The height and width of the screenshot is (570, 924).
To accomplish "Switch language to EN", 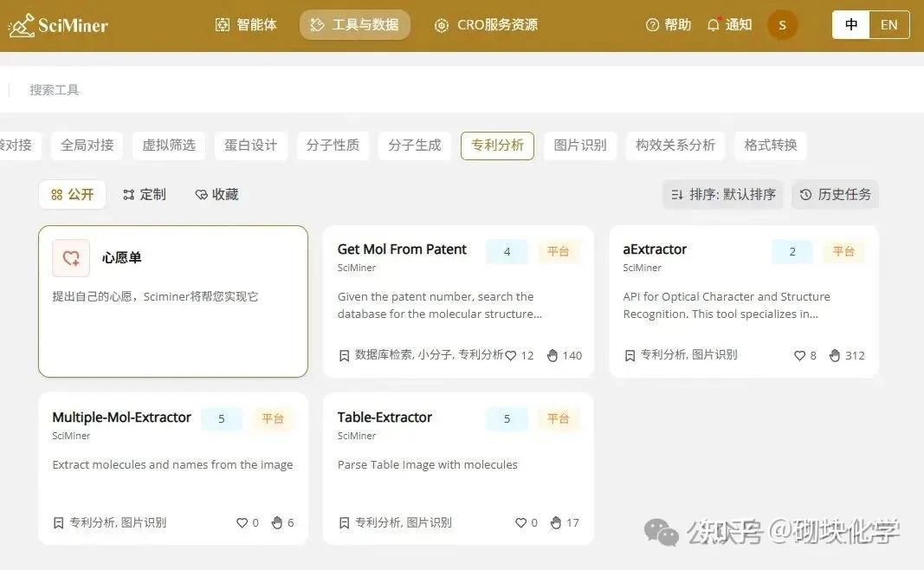I will click(x=888, y=24).
